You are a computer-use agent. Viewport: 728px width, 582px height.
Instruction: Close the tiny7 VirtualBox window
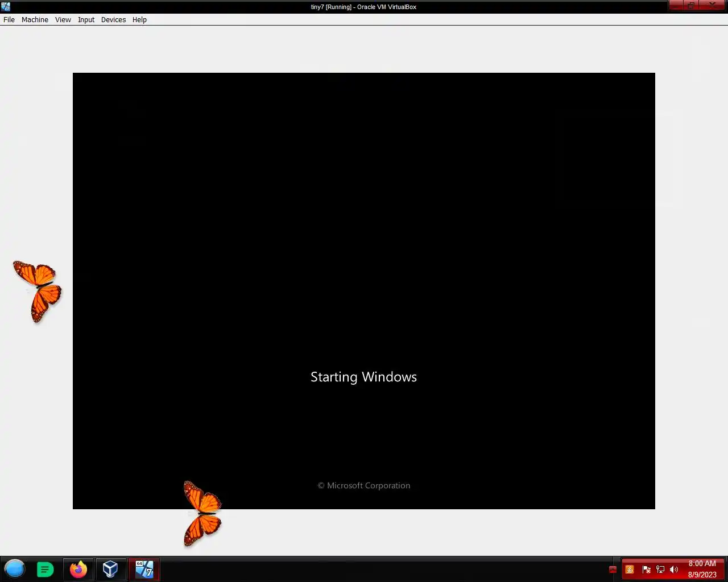point(713,5)
